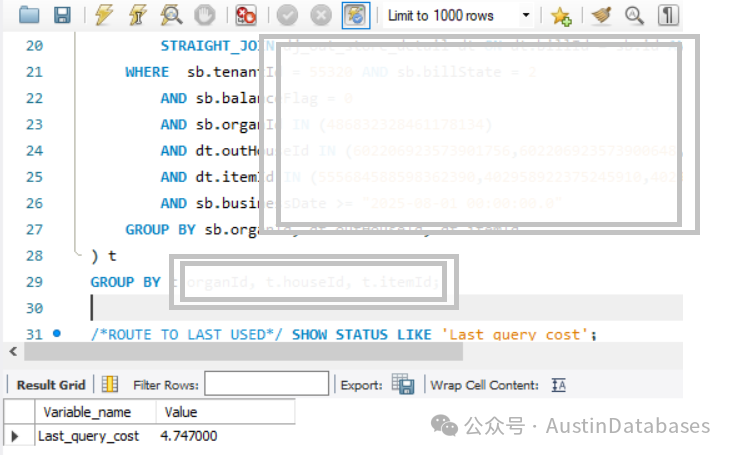Click the editor horizontal scrollbar thumb

(x=243, y=351)
